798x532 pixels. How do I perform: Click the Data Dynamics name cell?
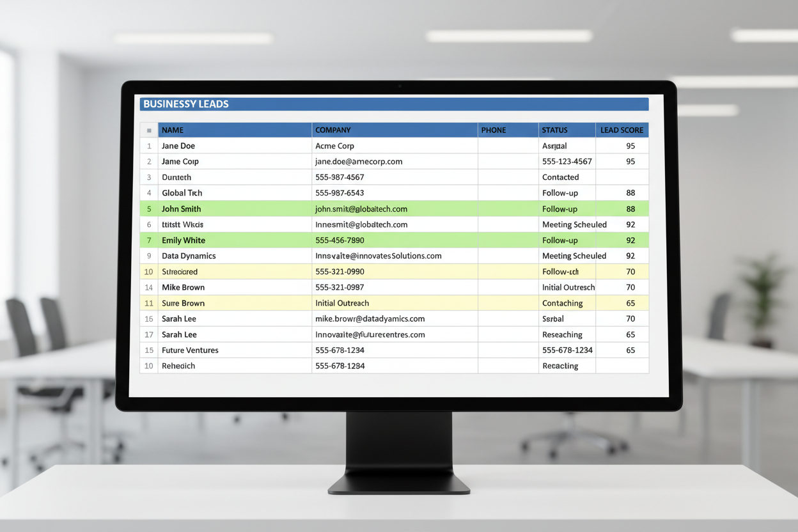(x=235, y=256)
